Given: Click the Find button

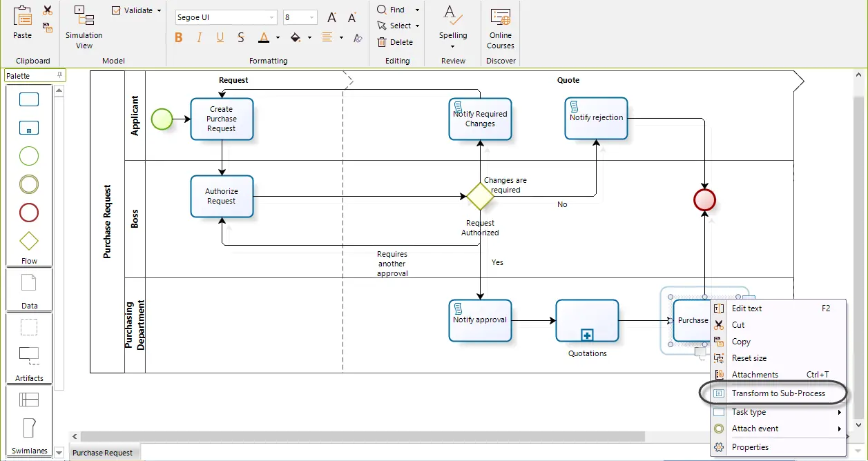Looking at the screenshot, I should coord(392,10).
